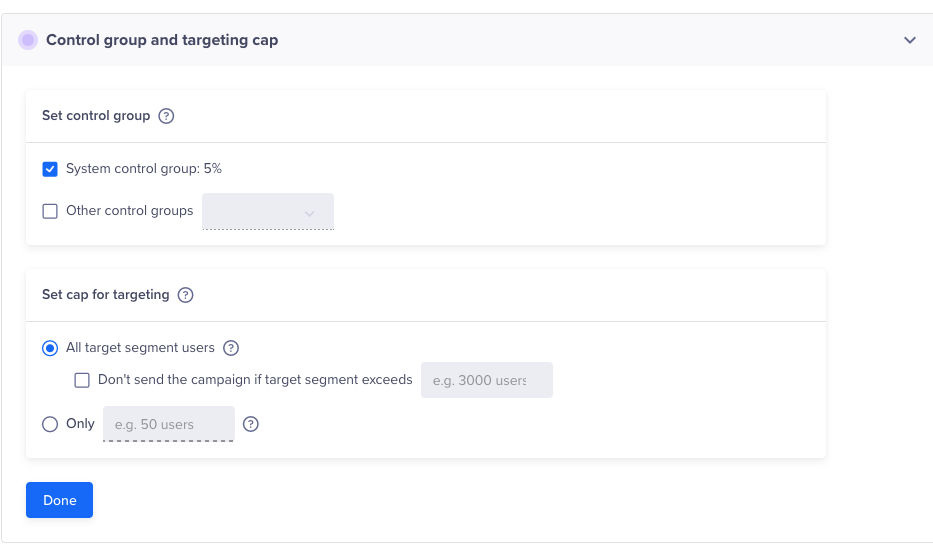The image size is (933, 549).
Task: Click the 'System control group: 5%' label text
Action: [144, 169]
